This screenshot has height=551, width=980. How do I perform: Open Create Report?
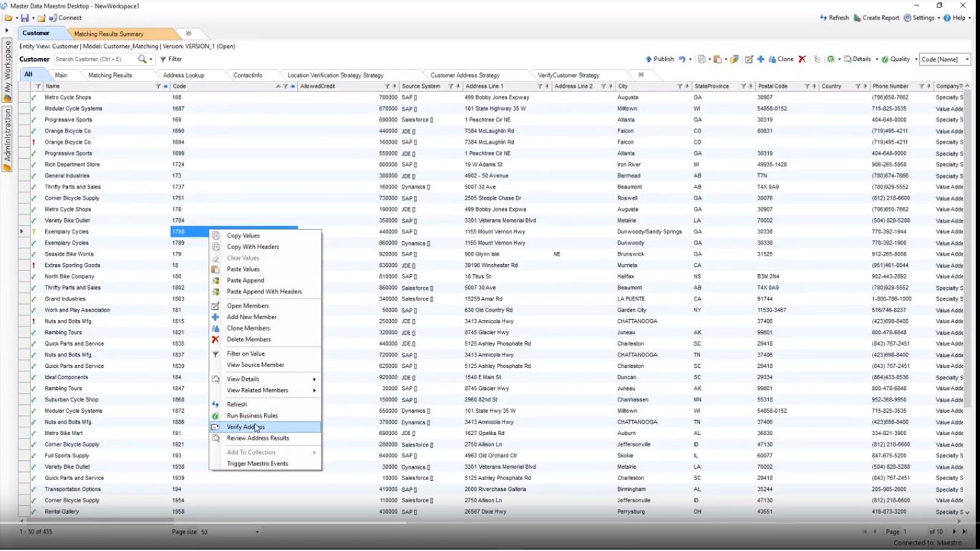[876, 18]
